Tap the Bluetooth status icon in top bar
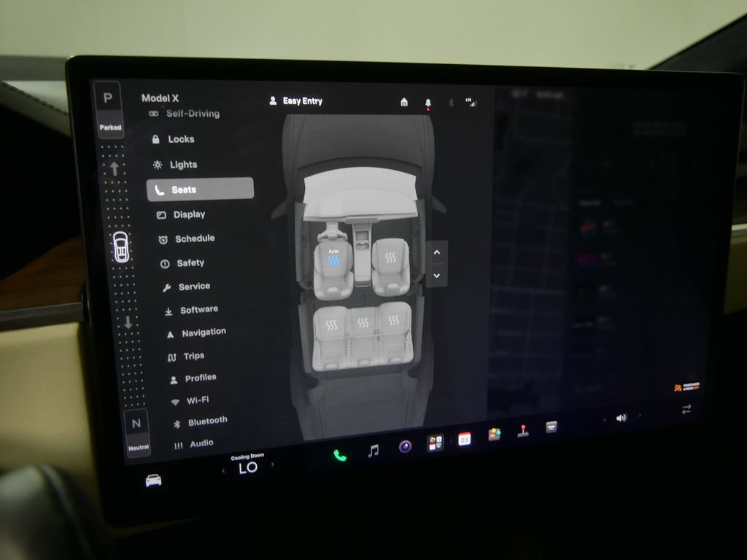 tap(451, 102)
